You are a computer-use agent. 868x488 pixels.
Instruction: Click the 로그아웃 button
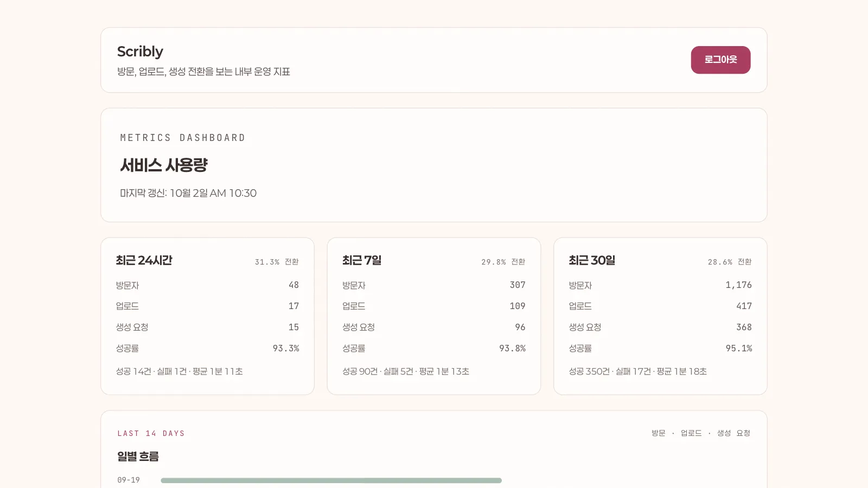[720, 60]
